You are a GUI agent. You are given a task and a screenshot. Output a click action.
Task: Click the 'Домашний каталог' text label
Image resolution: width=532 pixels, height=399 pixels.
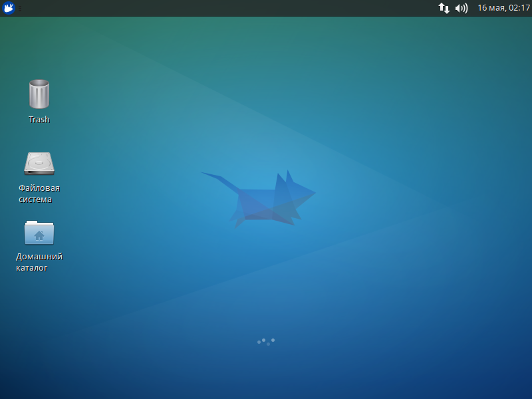pos(39,262)
